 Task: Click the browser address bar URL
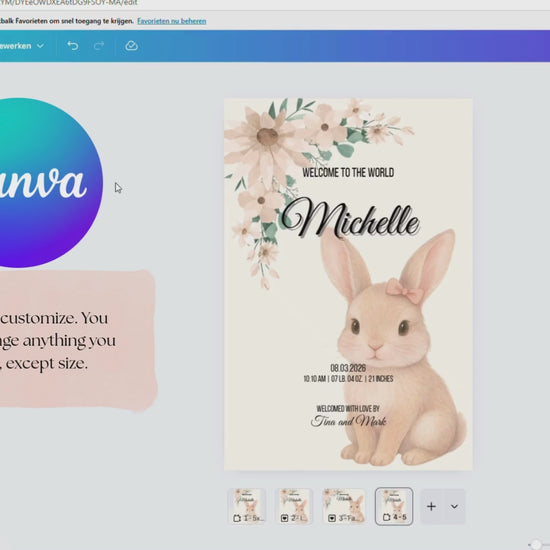69,3
